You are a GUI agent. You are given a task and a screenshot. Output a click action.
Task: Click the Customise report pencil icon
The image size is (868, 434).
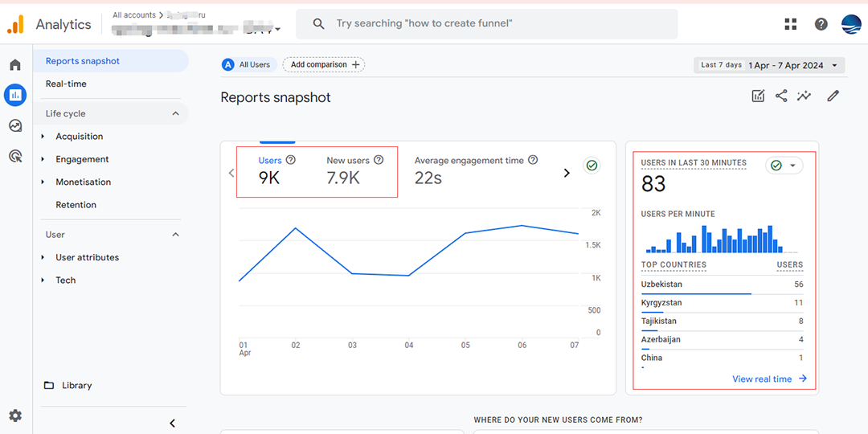point(833,96)
